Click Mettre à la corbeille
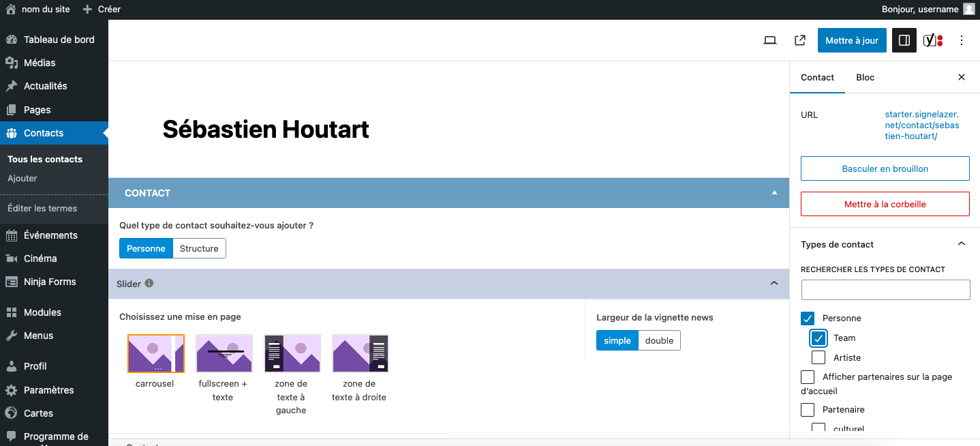 (885, 204)
